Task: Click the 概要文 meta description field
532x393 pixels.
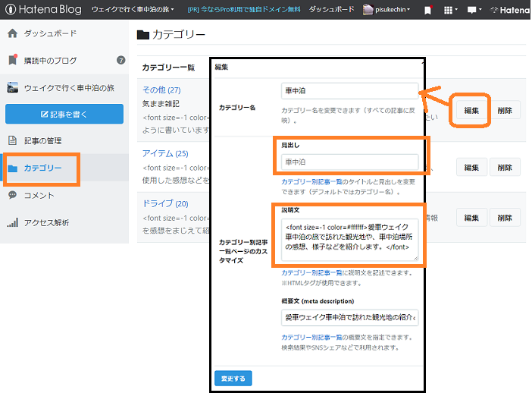Action: point(349,317)
